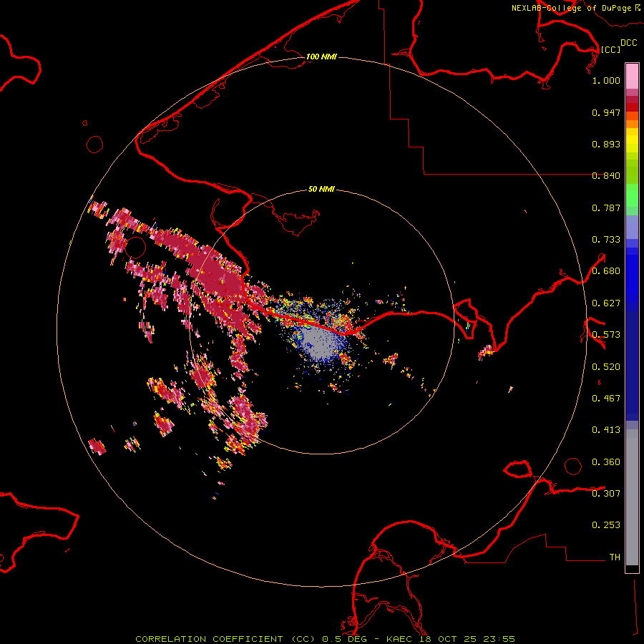The image size is (644, 644).
Task: Click the gray low-CC blob at the radar center
Action: pyautogui.click(x=322, y=341)
